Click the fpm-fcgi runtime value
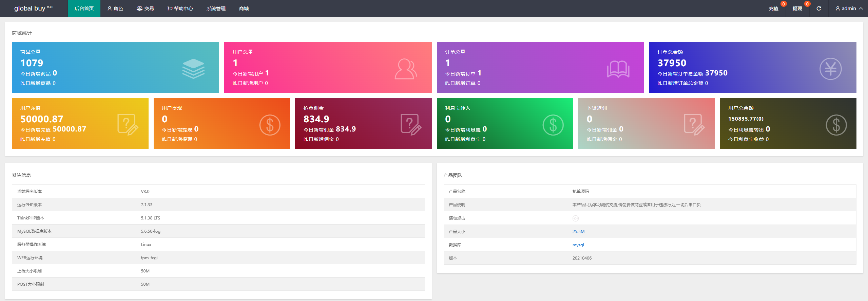 (x=149, y=258)
